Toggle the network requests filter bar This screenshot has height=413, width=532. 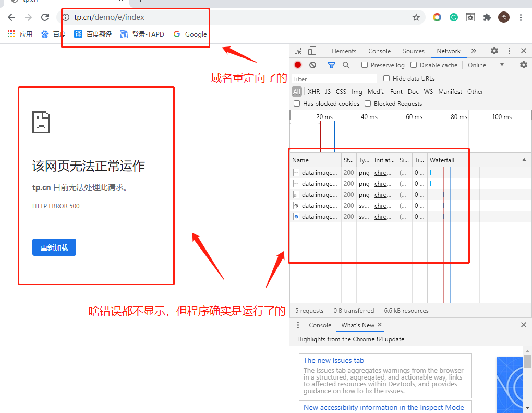pos(331,65)
